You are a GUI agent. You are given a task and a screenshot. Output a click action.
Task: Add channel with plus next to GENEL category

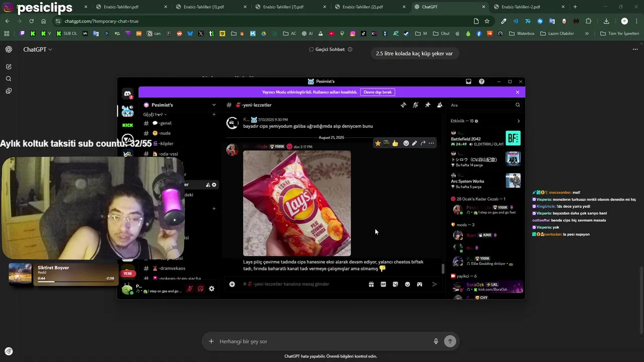[214, 115]
